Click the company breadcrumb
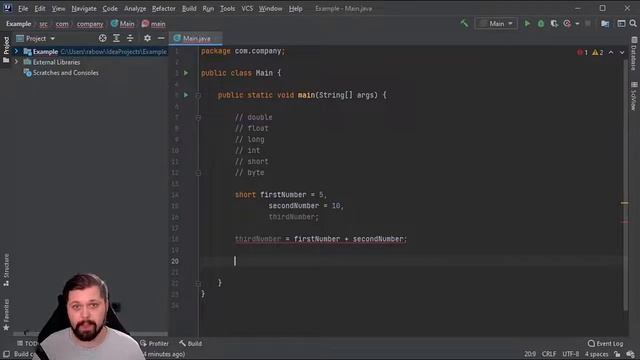This screenshot has width=640, height=360. [90, 24]
